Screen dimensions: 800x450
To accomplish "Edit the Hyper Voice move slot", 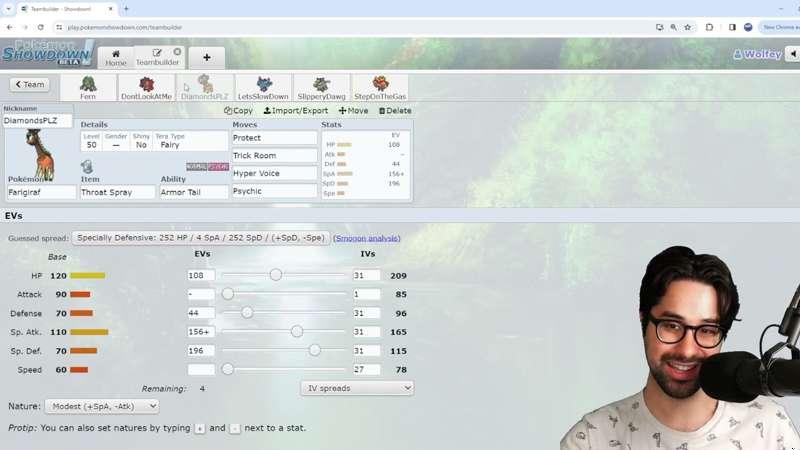I will (274, 173).
